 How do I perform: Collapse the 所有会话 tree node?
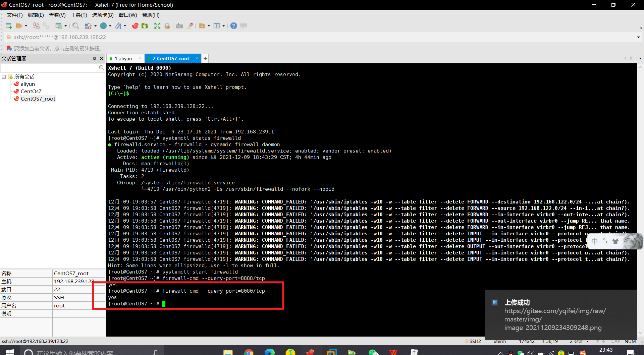(4, 77)
